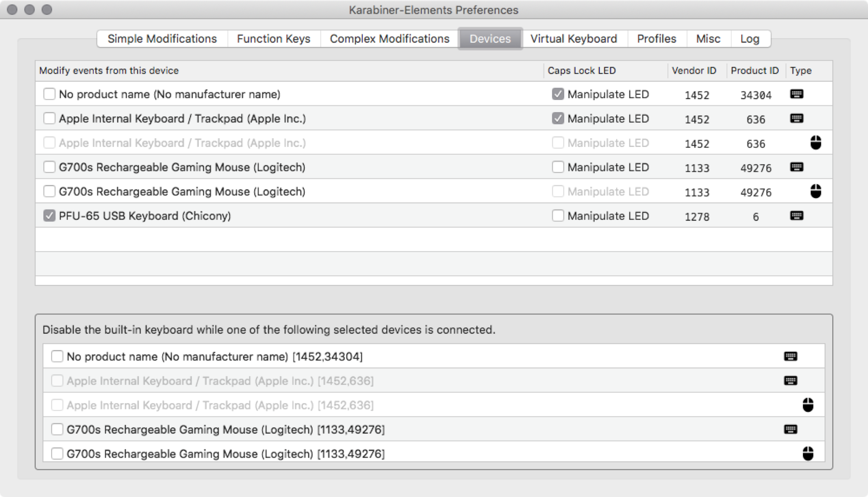This screenshot has height=497, width=868.
Task: Click keyboard icon in Apple Internal Keyboard modify row
Action: coord(796,118)
